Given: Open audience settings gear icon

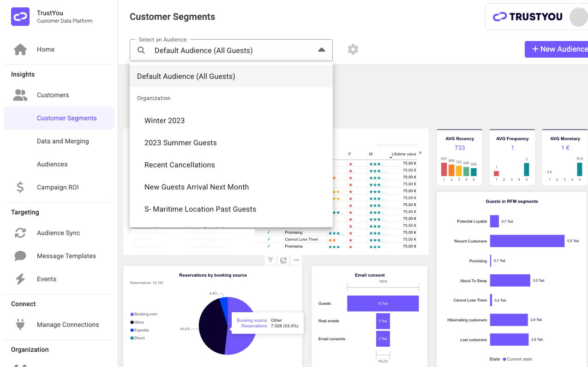Looking at the screenshot, I should [353, 49].
